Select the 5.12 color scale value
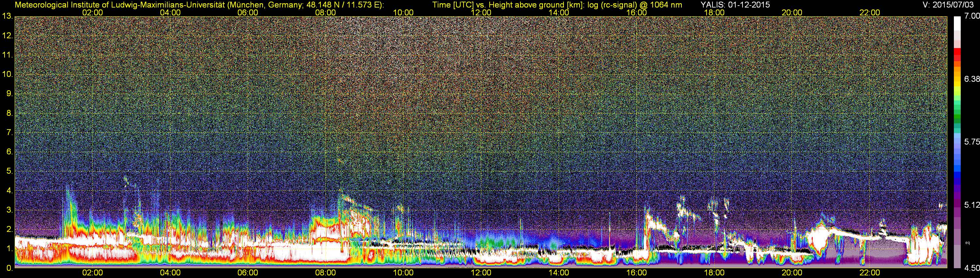Image resolution: width=980 pixels, height=278 pixels. [x=972, y=205]
